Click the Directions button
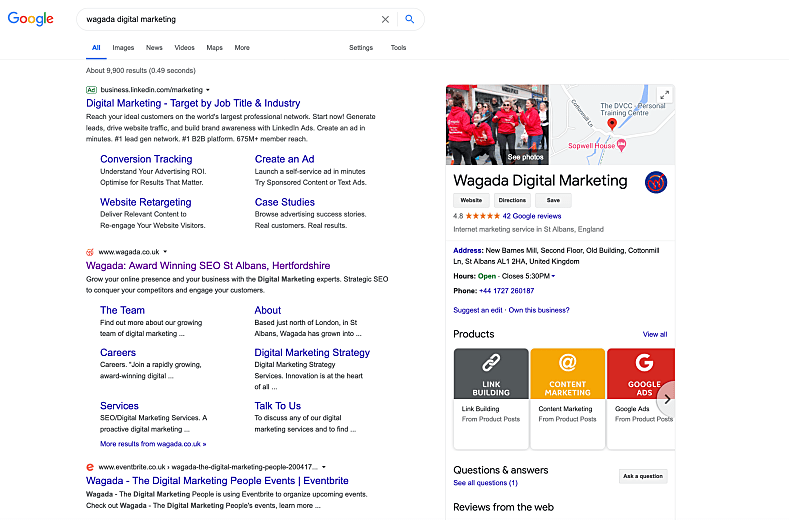This screenshot has width=789, height=520. (x=512, y=200)
